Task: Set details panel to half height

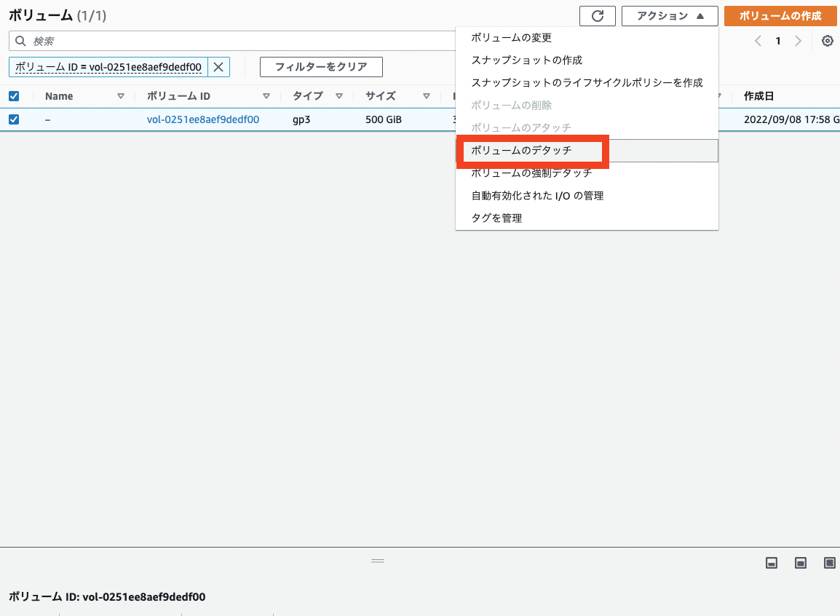Action: pyautogui.click(x=801, y=562)
